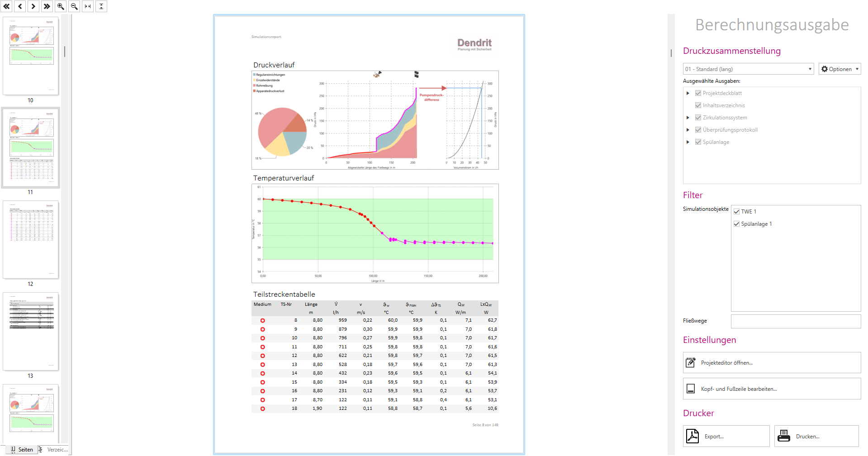Select the page 11 thumbnail
The image size is (868, 456).
[x=31, y=147]
